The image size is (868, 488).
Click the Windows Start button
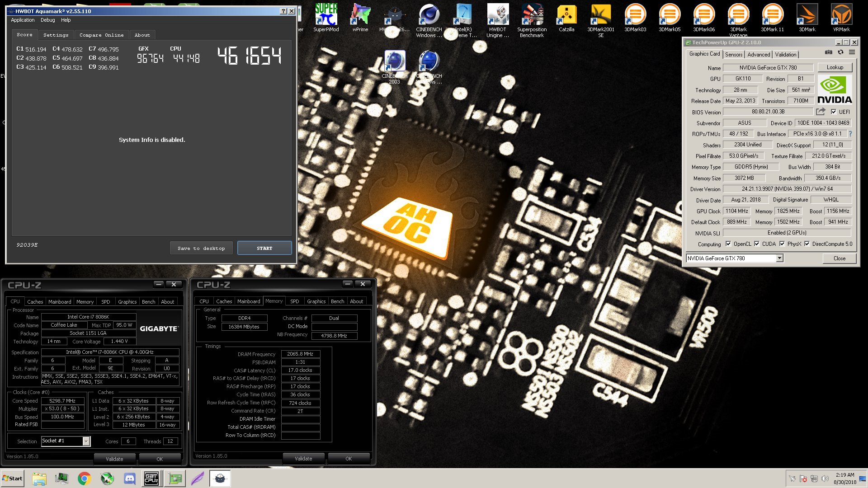12,479
